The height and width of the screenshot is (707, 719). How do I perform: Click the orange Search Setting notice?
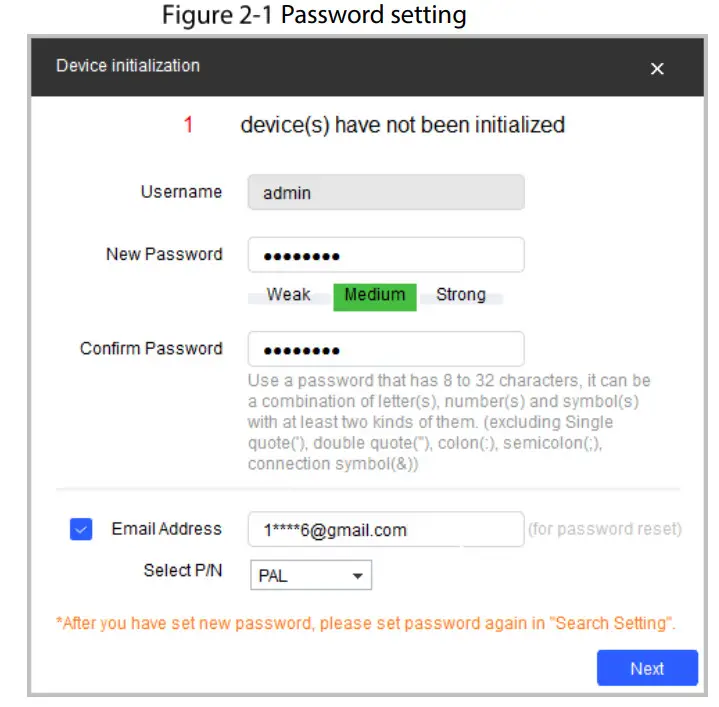point(366,623)
